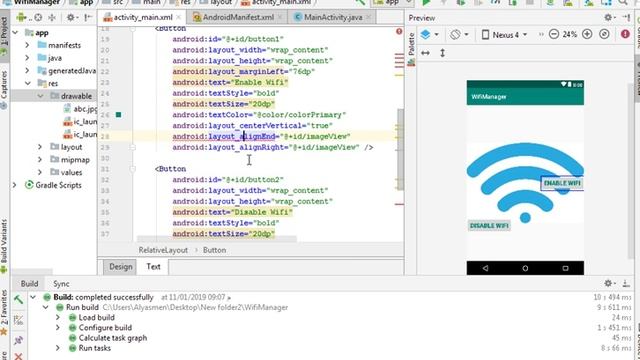Image resolution: width=640 pixels, height=360 pixels.
Task: Open the 2: Favorites side tab
Action: pos(4,312)
